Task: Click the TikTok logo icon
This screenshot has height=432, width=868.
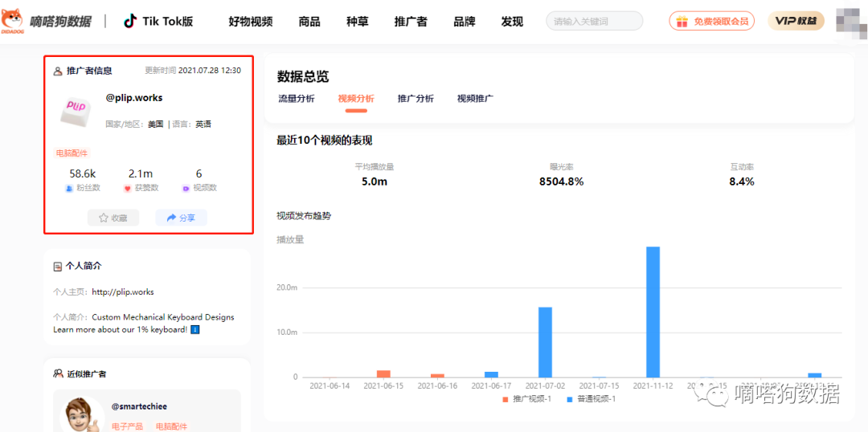Action: (130, 21)
